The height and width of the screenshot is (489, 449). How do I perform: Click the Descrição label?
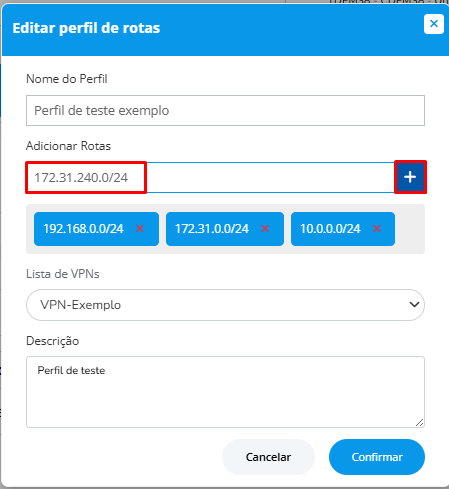click(x=53, y=341)
